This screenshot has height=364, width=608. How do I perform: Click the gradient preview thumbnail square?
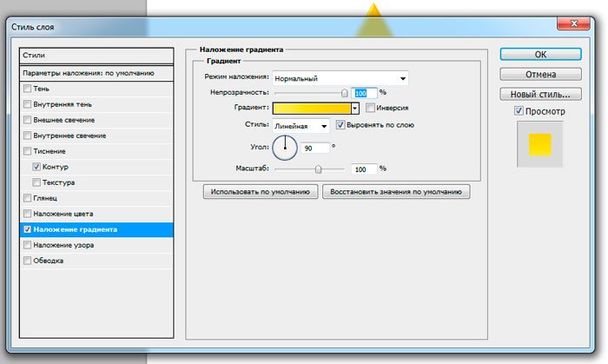[x=540, y=144]
